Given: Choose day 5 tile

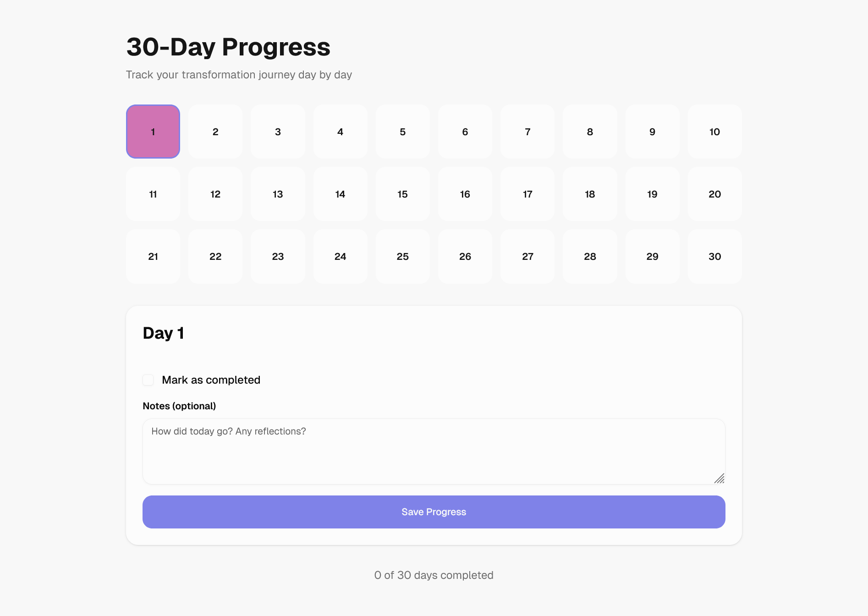Looking at the screenshot, I should [403, 132].
